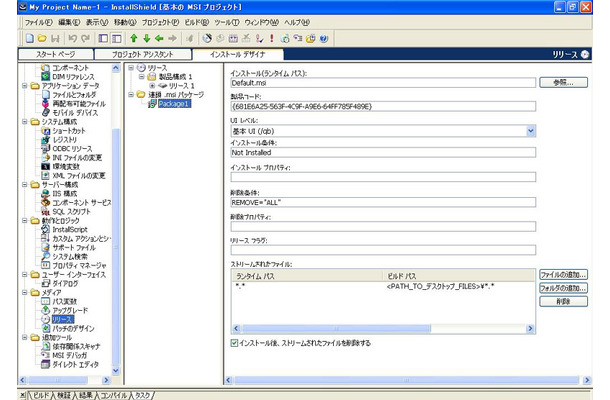Open the InstallScript view

coord(70,230)
